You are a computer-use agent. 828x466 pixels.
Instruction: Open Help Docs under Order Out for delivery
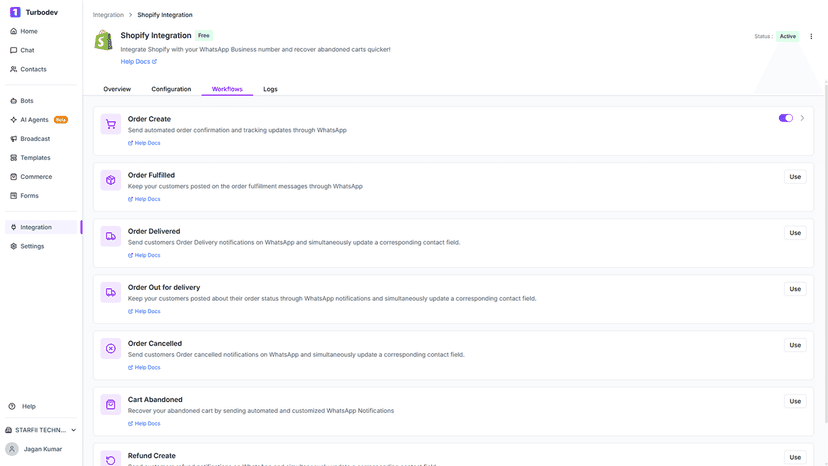tap(144, 311)
